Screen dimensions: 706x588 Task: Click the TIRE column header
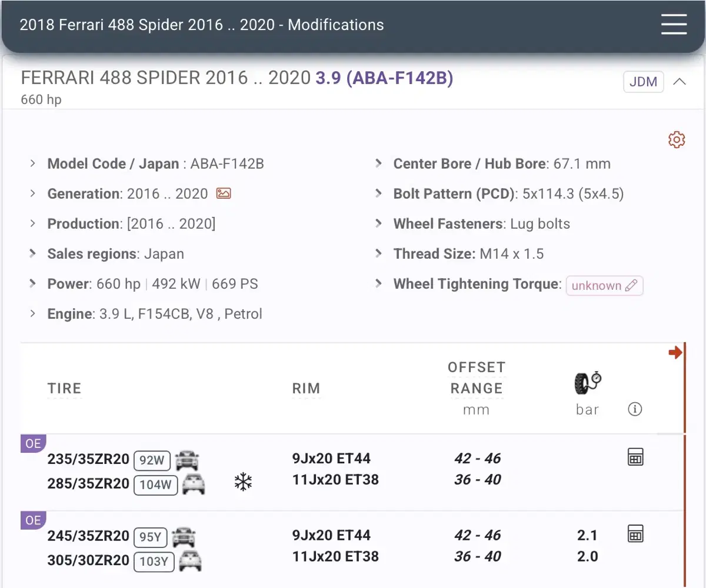(x=64, y=389)
